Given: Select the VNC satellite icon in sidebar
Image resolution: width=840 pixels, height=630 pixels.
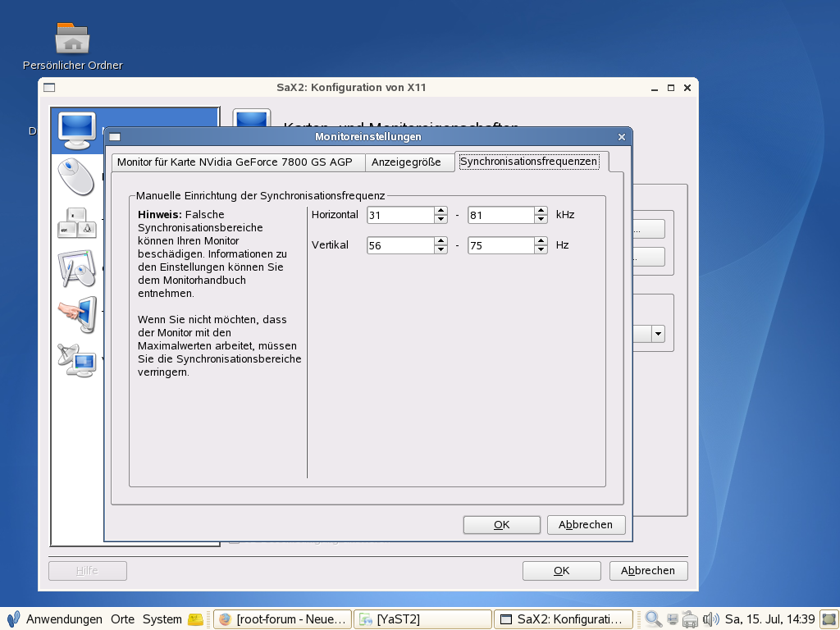Looking at the screenshot, I should 76,360.
